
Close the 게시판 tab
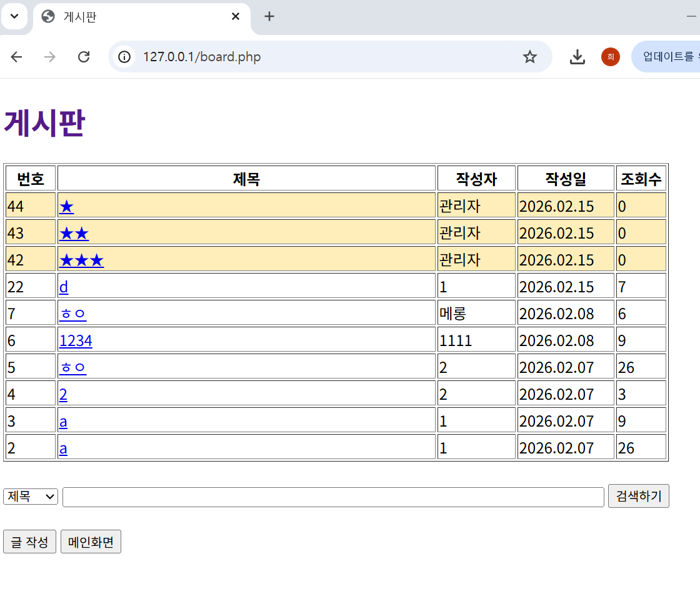pyautogui.click(x=236, y=16)
